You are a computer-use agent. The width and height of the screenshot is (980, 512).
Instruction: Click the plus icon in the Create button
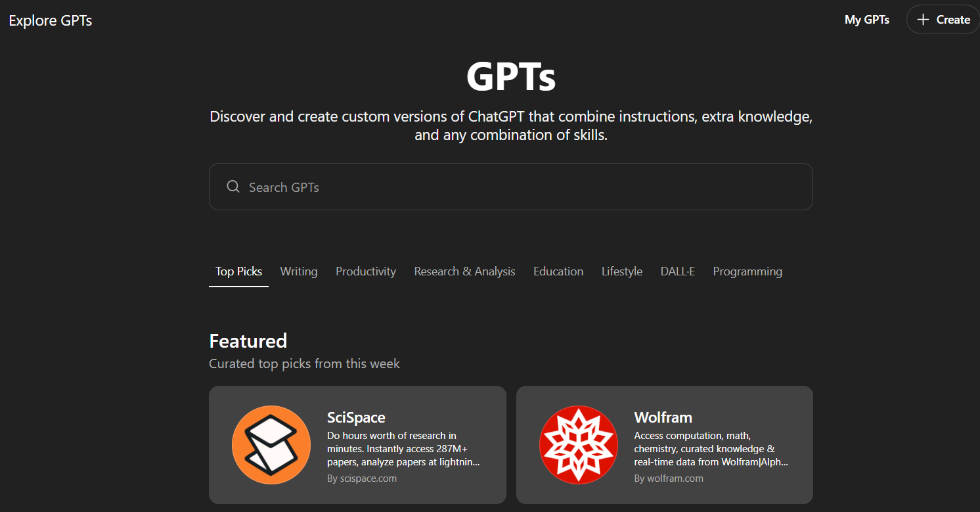[923, 20]
